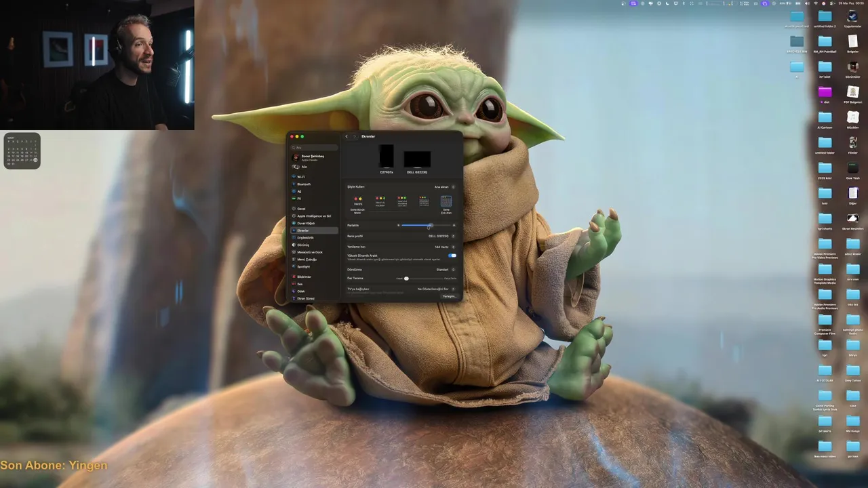Viewport: 868px width, 488px height.
Task: Open the calendar widget on the desktop
Action: (x=22, y=150)
